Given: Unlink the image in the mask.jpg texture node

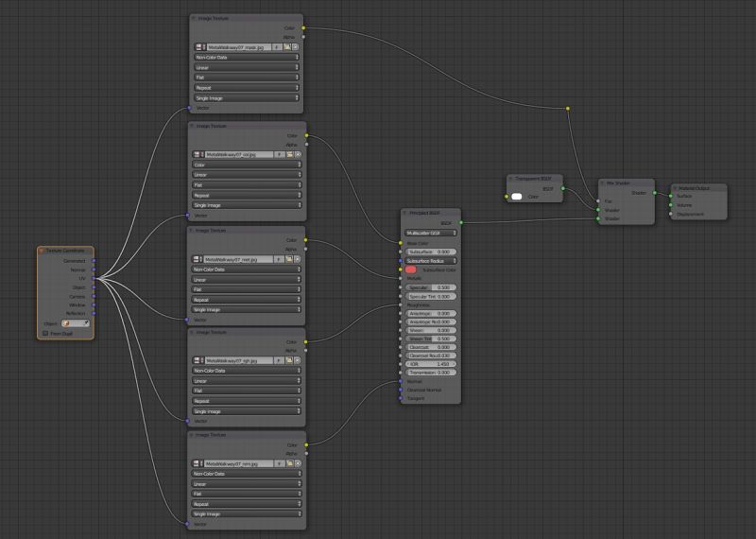Looking at the screenshot, I should click(x=296, y=47).
